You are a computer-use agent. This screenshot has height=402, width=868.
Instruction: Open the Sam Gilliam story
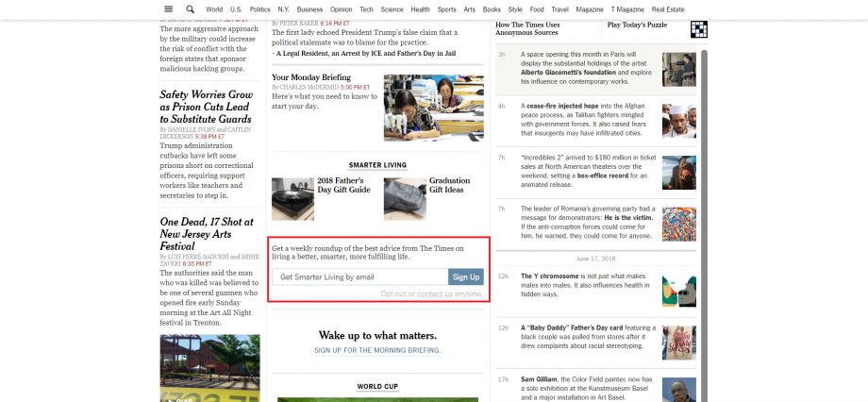[588, 388]
